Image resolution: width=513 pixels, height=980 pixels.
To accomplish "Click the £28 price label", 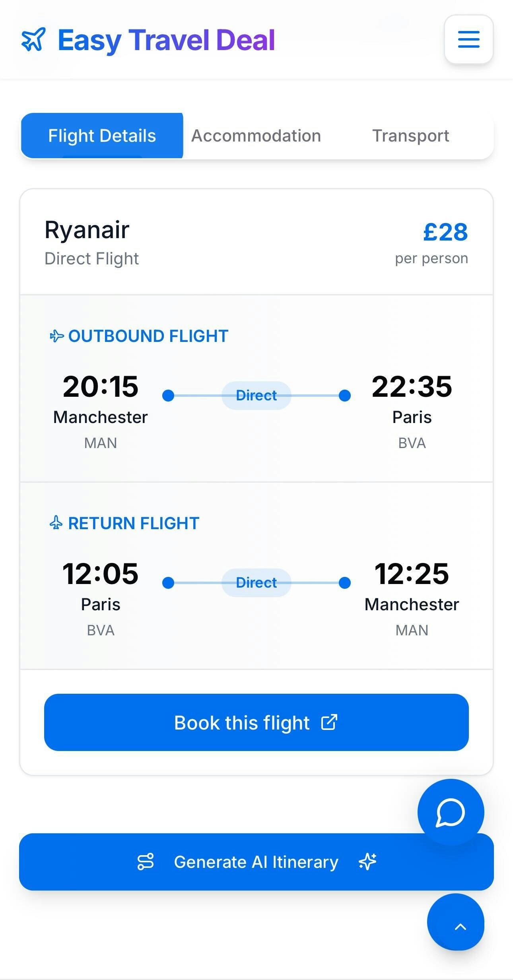I will click(x=445, y=232).
